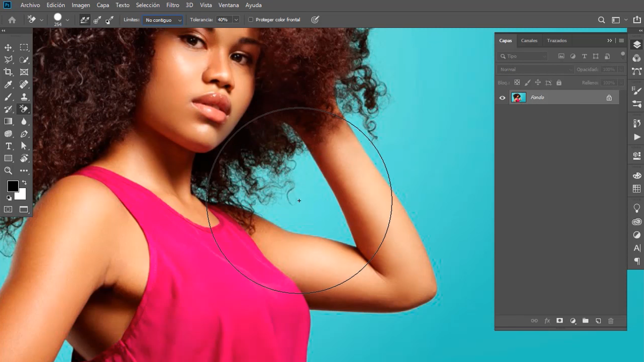Open the Brushes panel icon

click(636, 90)
